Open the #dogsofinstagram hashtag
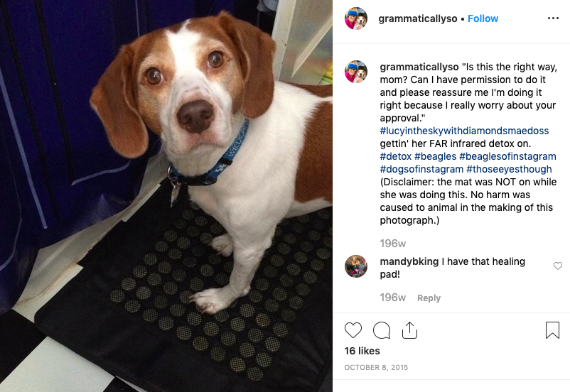This screenshot has height=392, width=570. 421,169
